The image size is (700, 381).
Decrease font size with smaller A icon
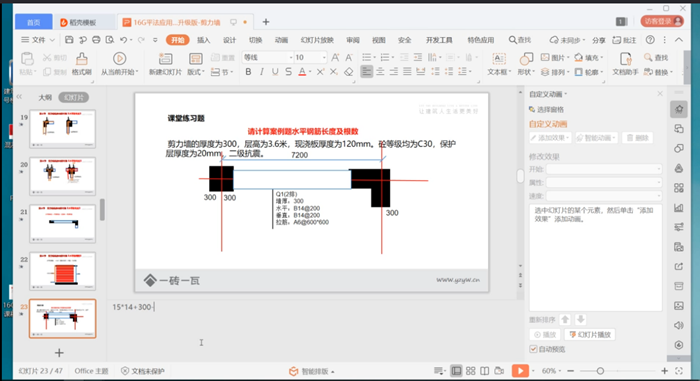point(349,57)
